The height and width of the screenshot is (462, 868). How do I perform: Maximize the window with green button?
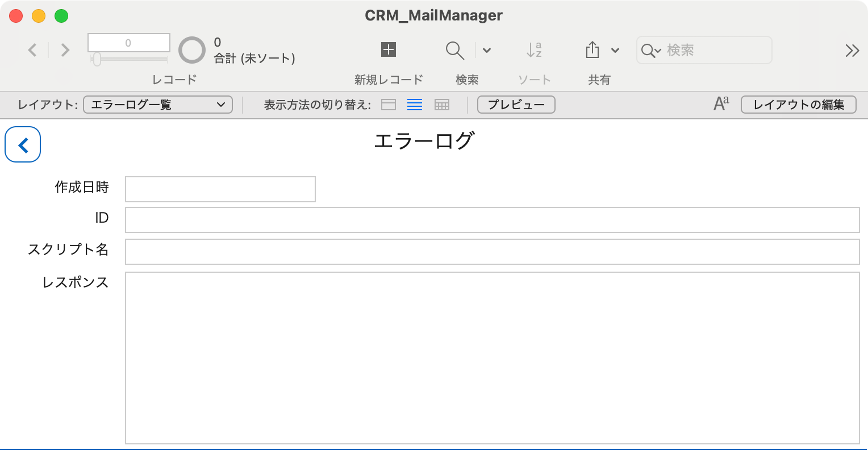[x=61, y=16]
